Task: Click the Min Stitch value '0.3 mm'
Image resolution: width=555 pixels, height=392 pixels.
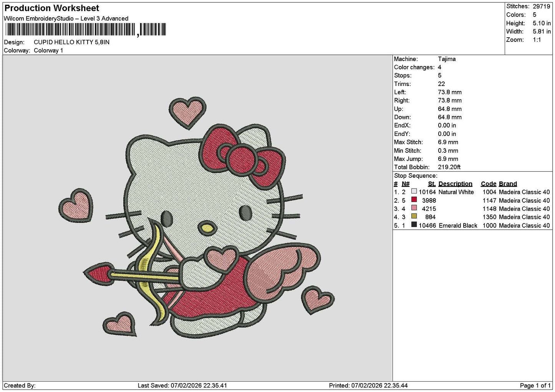Action: (x=448, y=151)
